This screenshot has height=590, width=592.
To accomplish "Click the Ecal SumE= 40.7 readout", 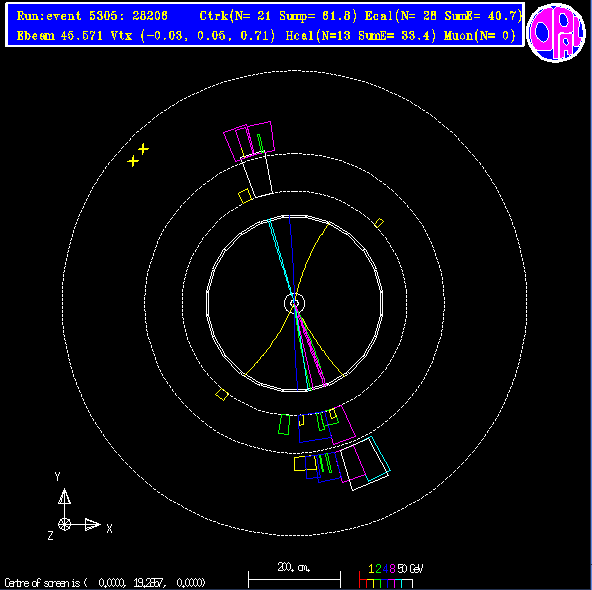I will (x=443, y=16).
